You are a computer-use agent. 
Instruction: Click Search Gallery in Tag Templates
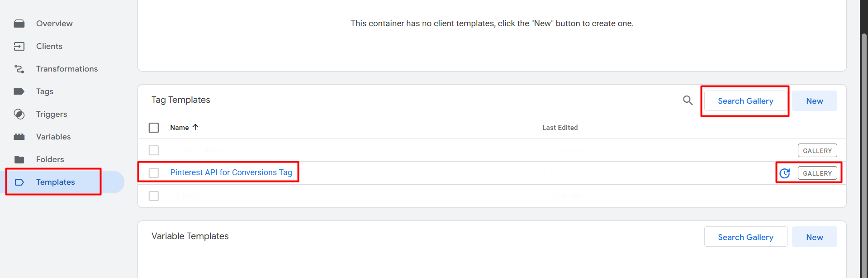coord(745,101)
